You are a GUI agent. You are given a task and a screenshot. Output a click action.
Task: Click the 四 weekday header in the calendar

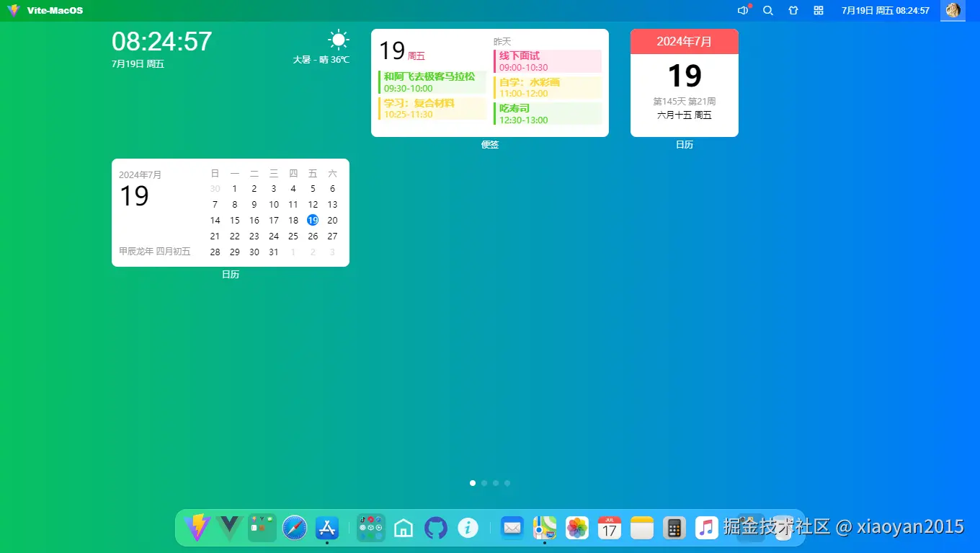pos(293,174)
